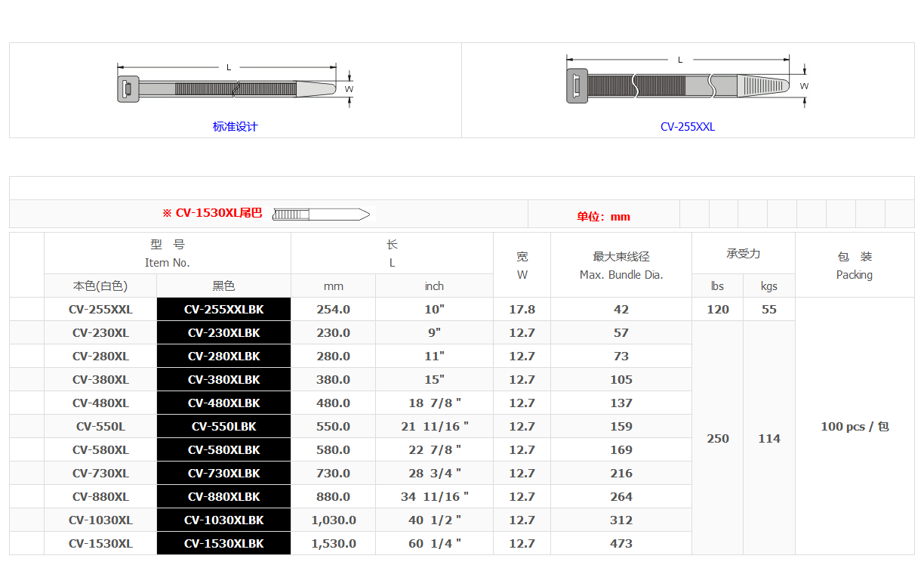Select the CV-1030XLBK black item cell

[x=223, y=520]
